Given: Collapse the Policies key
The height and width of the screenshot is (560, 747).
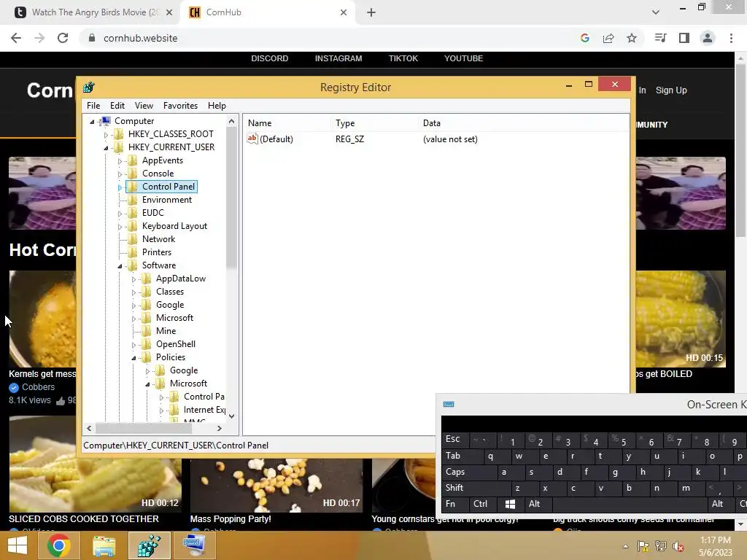Looking at the screenshot, I should pyautogui.click(x=133, y=357).
